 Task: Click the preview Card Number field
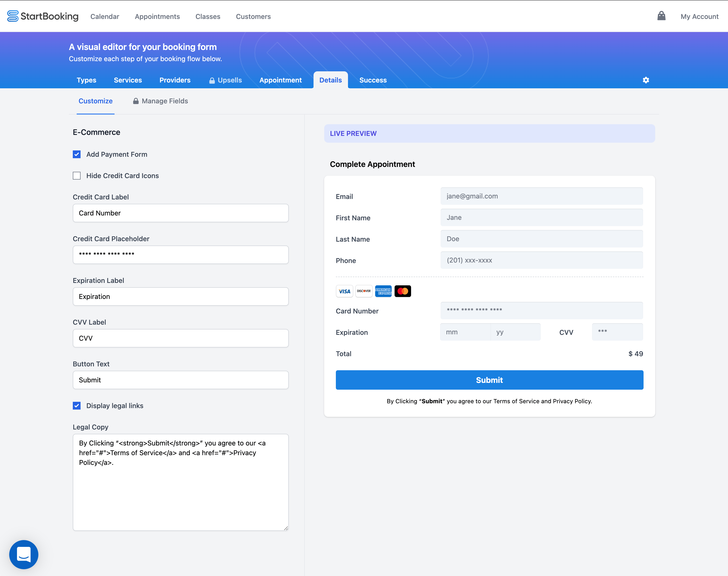[542, 310]
